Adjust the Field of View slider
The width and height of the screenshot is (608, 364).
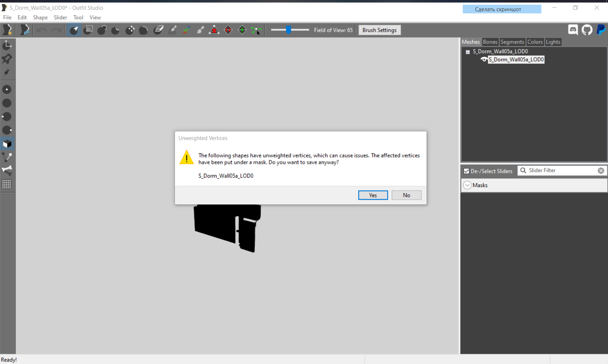point(289,30)
